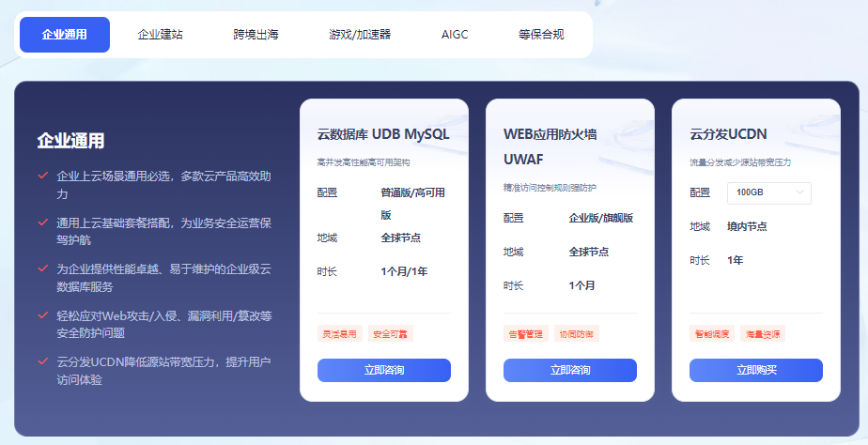This screenshot has height=445, width=868.
Task: Switch to the 企业建站 tab
Action: pos(160,35)
